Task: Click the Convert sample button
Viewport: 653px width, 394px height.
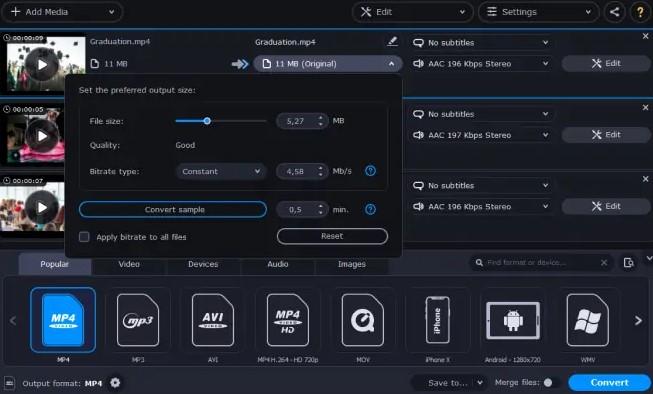Action: coord(173,209)
